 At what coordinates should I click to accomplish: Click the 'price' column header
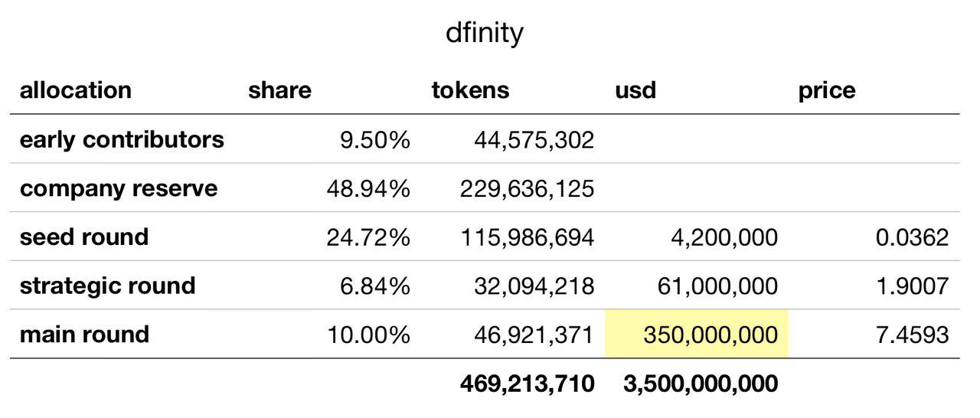pos(827,90)
